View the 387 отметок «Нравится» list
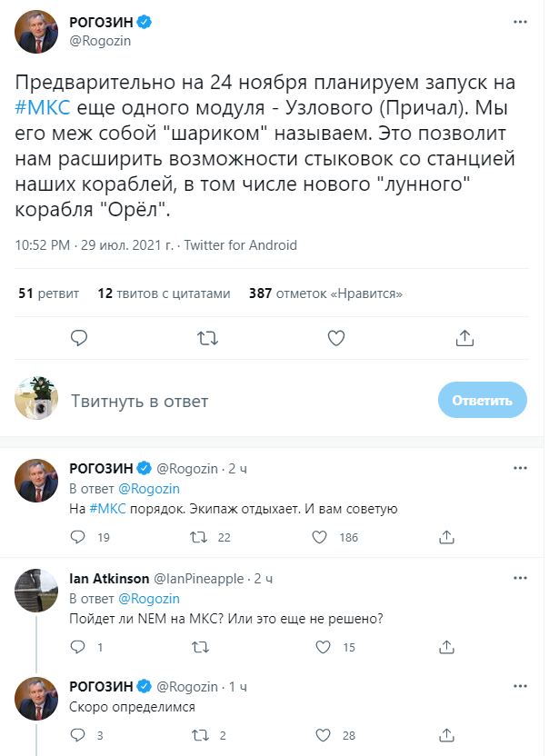Screen dimensions: 549x756 (325, 293)
